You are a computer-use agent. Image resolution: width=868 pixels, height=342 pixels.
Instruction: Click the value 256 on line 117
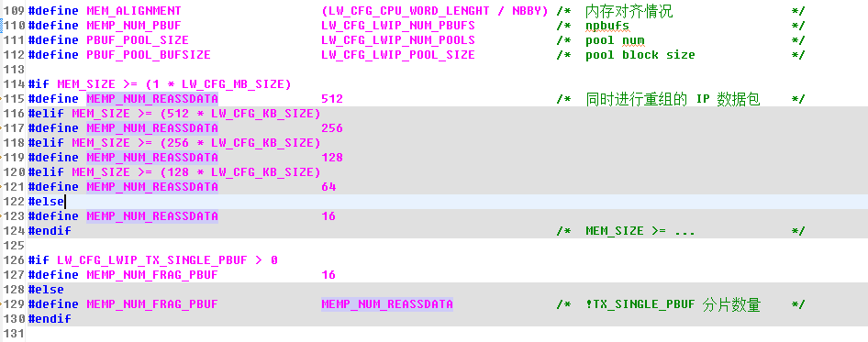click(332, 127)
